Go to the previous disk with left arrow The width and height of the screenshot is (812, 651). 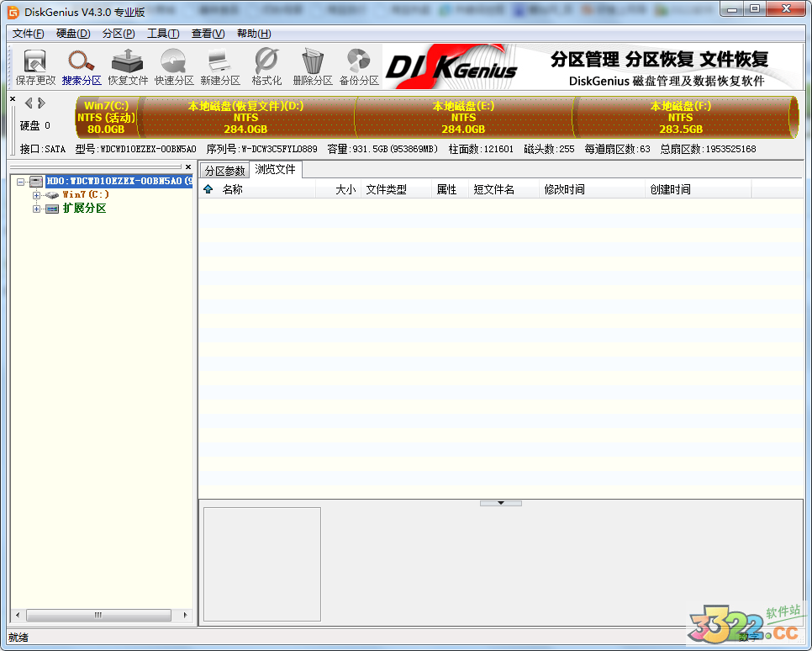[x=29, y=103]
